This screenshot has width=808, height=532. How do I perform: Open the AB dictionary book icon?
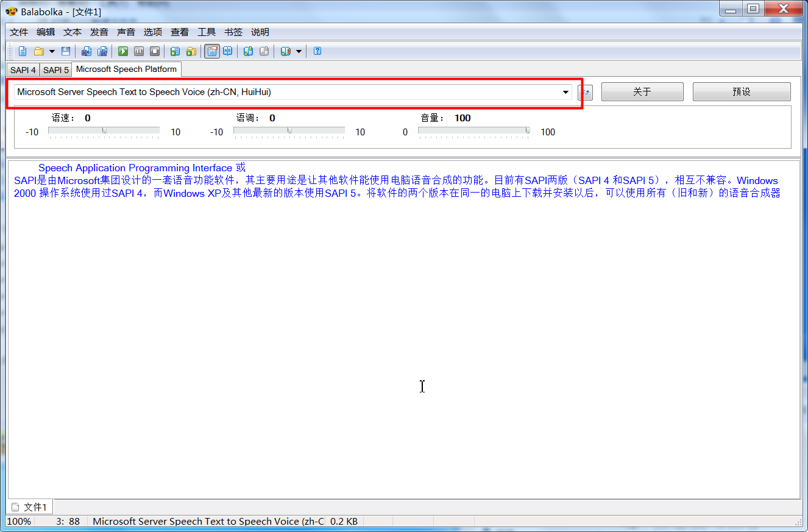[227, 51]
